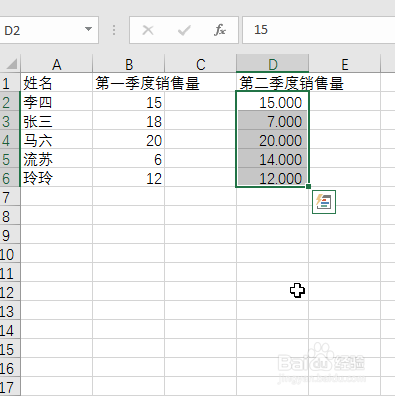Click the Select All corner triangle
Screen dimensions: 395x396
pos(11,64)
